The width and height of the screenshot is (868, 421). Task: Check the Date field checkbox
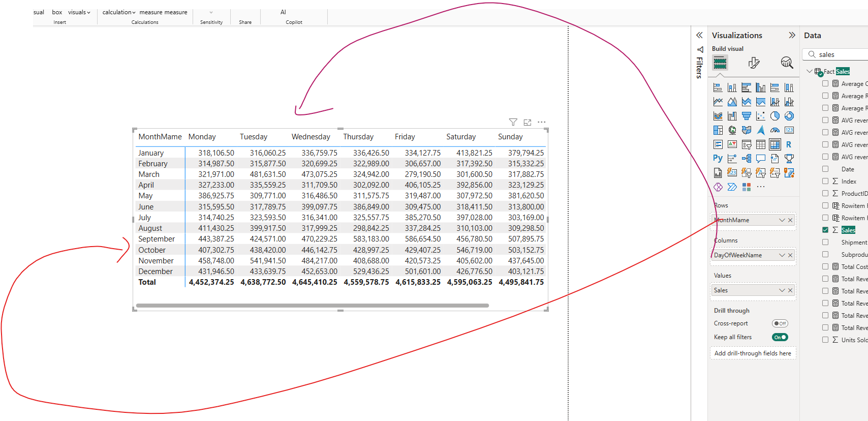pyautogui.click(x=825, y=169)
